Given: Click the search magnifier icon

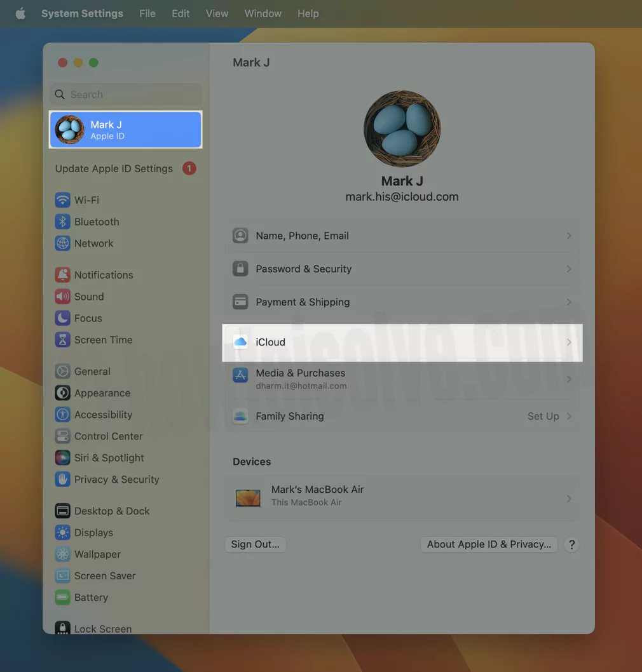Looking at the screenshot, I should click(60, 94).
